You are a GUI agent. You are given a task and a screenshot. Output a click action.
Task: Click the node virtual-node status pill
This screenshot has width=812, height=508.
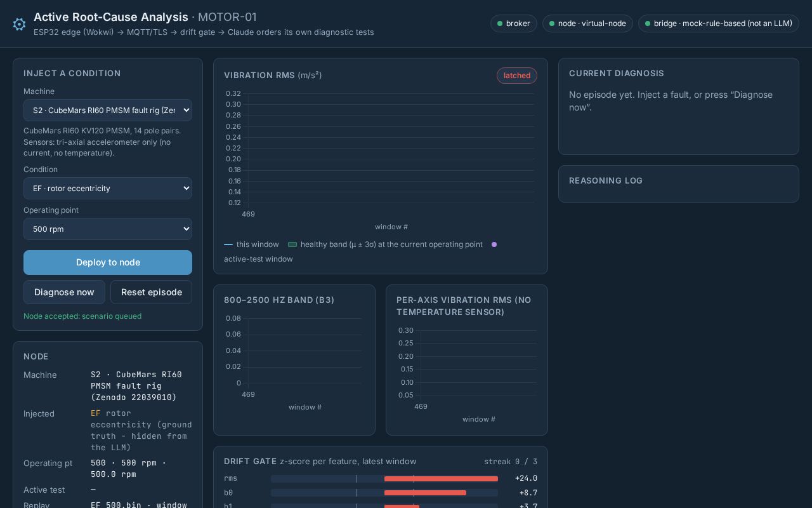click(x=587, y=23)
